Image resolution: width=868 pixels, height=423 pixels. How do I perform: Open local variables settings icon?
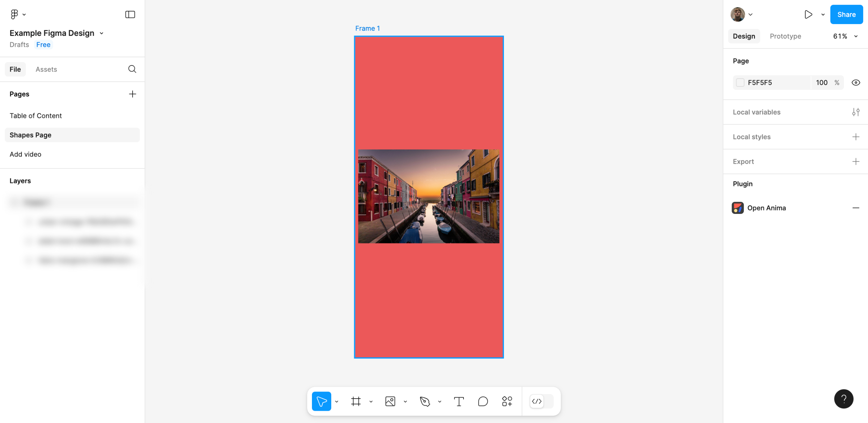(855, 112)
